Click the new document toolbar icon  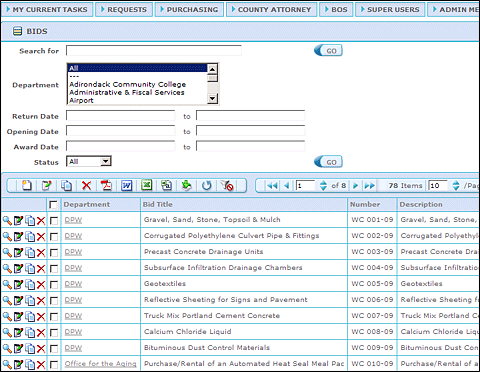[26, 185]
